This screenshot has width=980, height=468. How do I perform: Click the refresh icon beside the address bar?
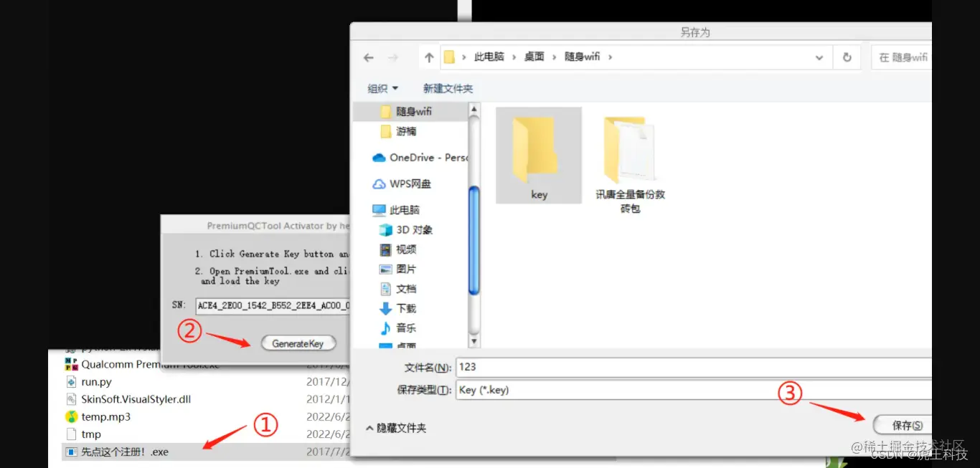pyautogui.click(x=847, y=57)
